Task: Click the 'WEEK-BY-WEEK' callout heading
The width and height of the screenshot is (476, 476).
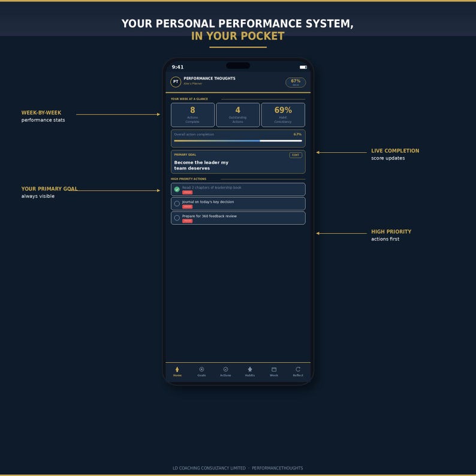Action: (x=41, y=113)
